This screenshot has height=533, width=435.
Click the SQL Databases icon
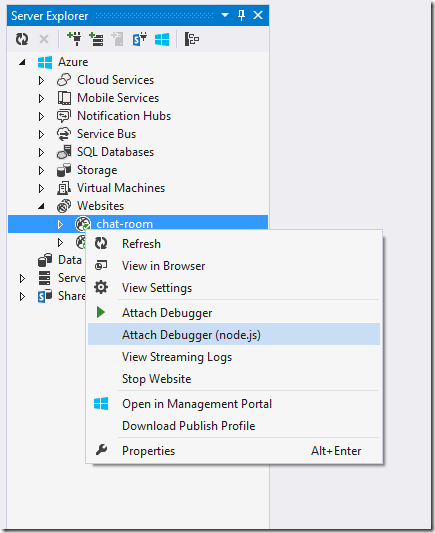pos(64,152)
